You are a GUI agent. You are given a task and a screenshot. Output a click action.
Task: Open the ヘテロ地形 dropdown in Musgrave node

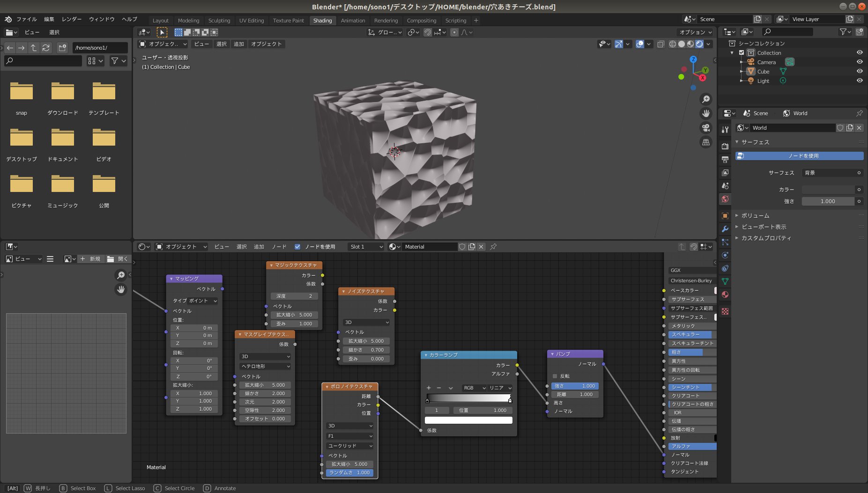pyautogui.click(x=265, y=366)
